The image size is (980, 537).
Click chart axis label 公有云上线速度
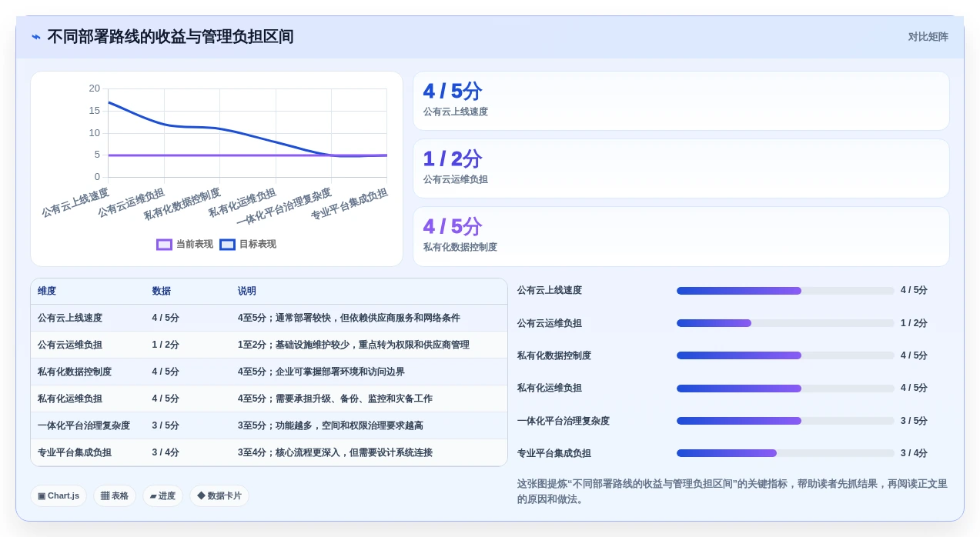coord(75,202)
